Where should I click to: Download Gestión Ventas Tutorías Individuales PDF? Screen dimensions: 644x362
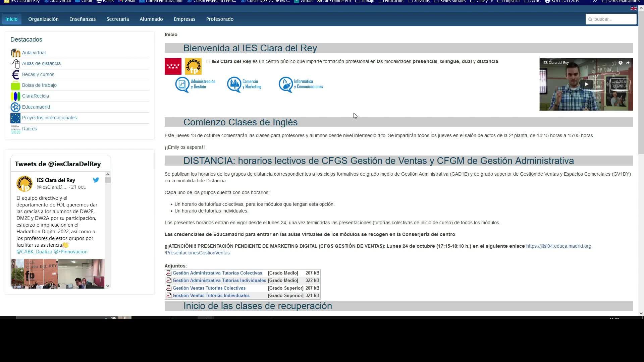211,295
